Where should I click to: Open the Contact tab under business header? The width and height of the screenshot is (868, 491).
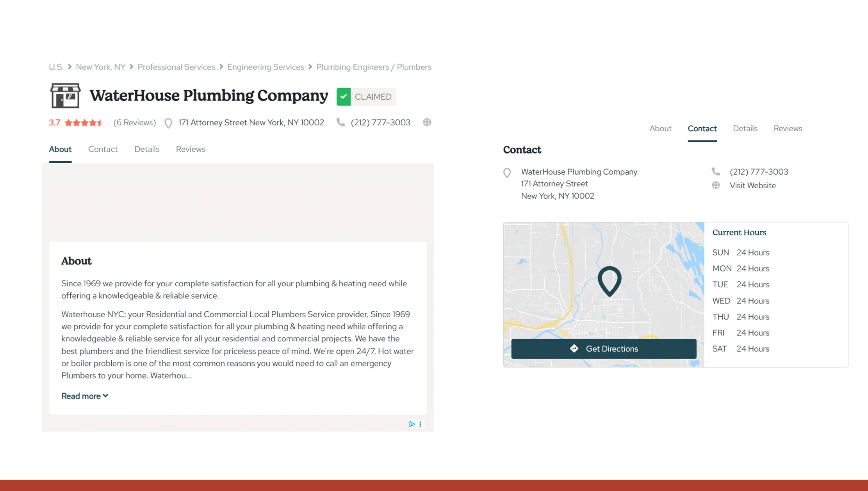(103, 149)
